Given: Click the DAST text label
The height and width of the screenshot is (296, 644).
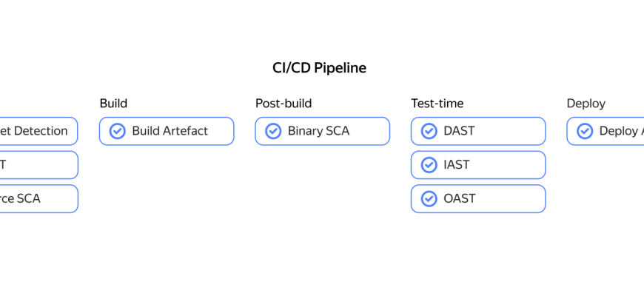Looking at the screenshot, I should [459, 131].
